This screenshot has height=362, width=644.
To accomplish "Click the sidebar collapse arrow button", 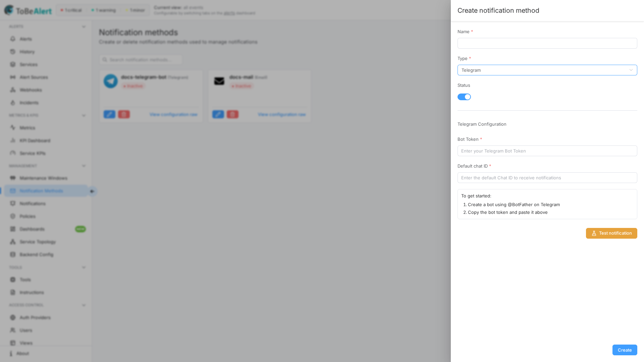I will (x=92, y=191).
